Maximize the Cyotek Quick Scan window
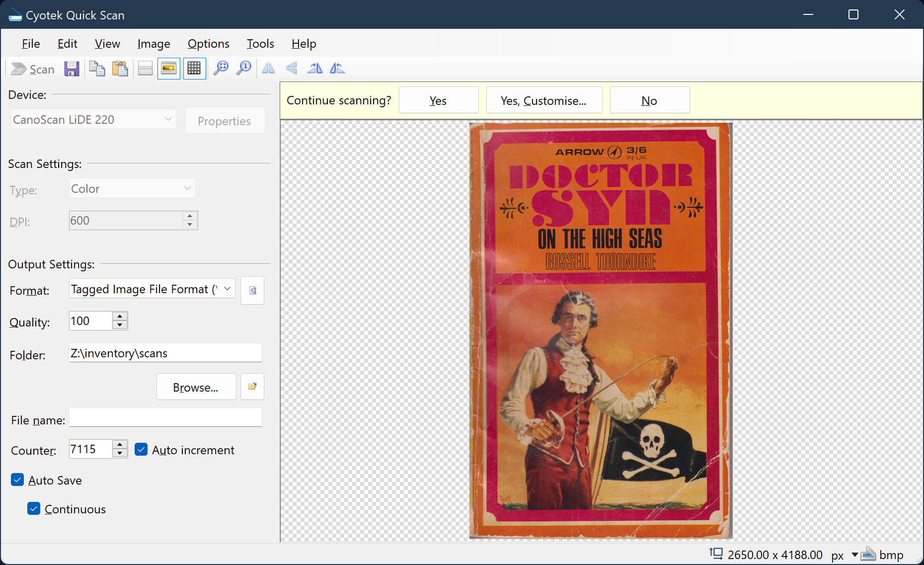This screenshot has height=565, width=924. (853, 14)
